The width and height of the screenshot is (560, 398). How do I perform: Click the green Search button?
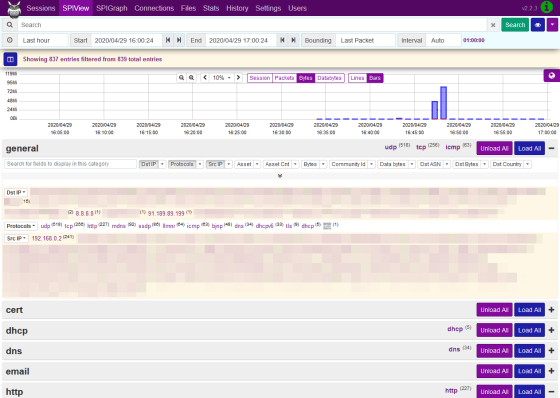515,25
